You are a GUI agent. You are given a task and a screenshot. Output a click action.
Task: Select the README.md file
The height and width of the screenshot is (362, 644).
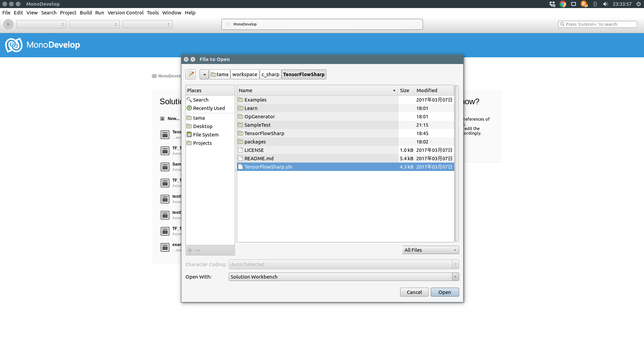pyautogui.click(x=345, y=159)
